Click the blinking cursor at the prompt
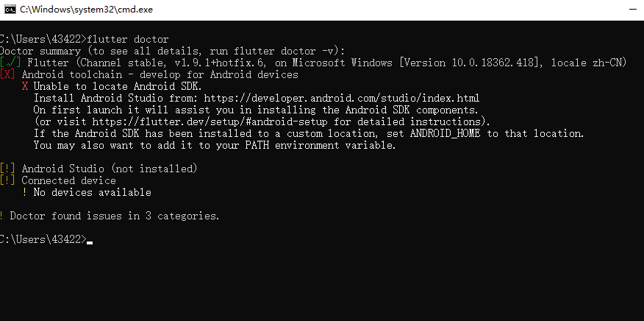Screen dimensions: 644x321 tap(90, 241)
